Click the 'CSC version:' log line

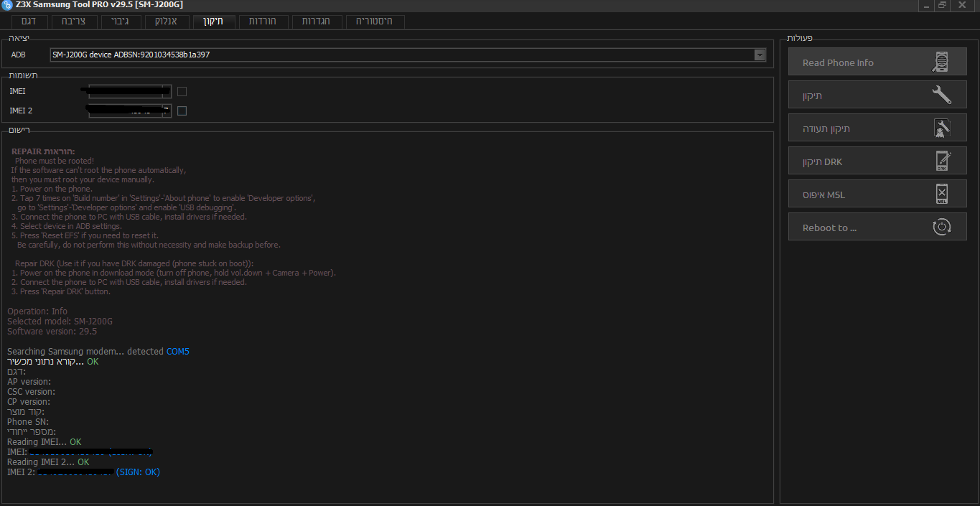pos(31,392)
